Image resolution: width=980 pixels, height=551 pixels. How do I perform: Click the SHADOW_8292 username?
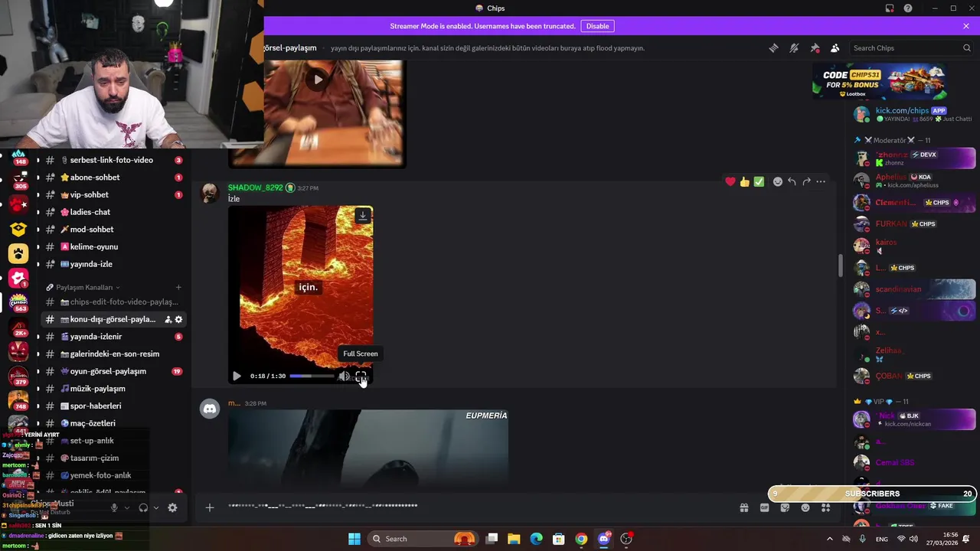point(256,187)
